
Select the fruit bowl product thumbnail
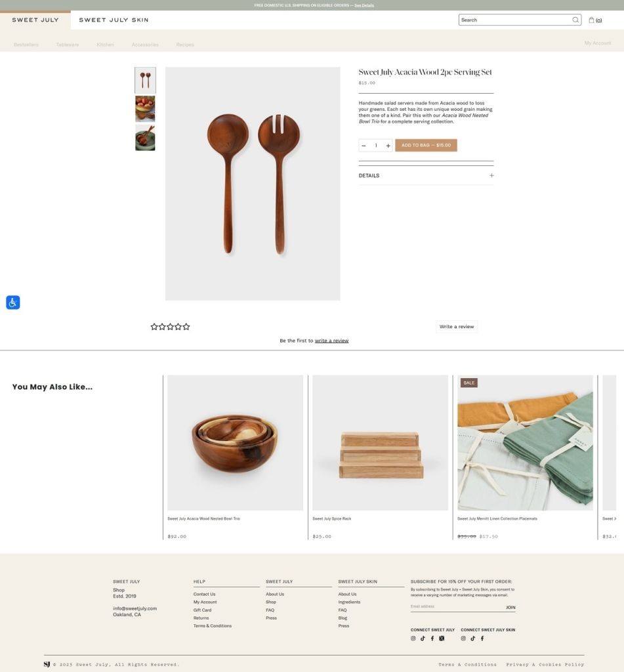[145, 109]
